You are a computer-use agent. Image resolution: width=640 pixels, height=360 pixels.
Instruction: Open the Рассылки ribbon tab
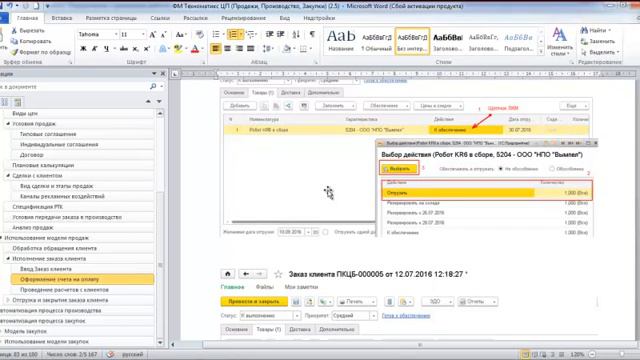tap(196, 18)
